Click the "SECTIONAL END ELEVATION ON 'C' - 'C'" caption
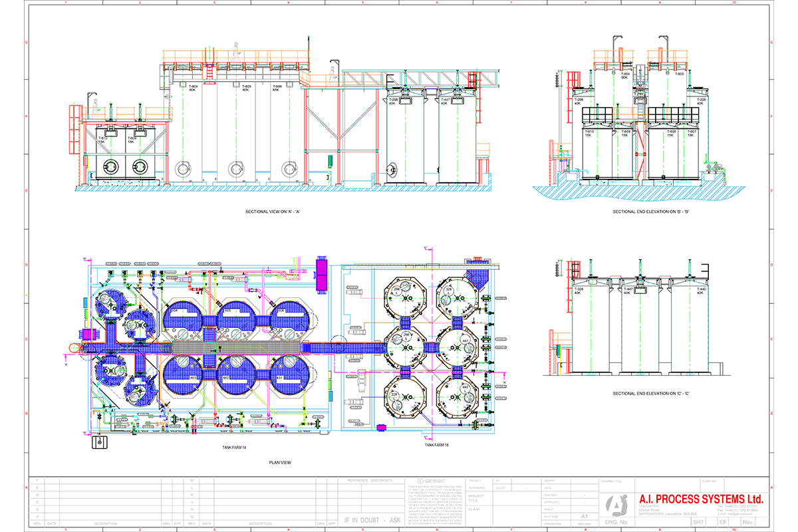Image resolution: width=798 pixels, height=532 pixels. pos(650,393)
